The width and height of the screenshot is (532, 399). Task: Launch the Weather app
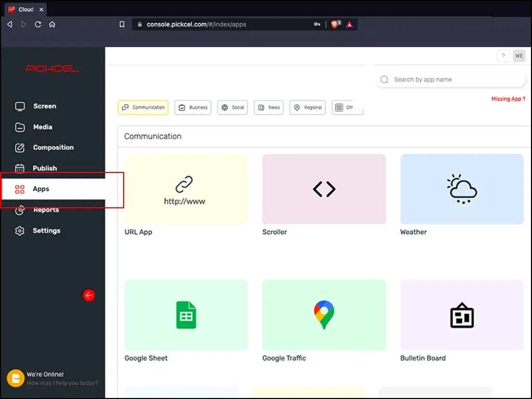(x=461, y=189)
